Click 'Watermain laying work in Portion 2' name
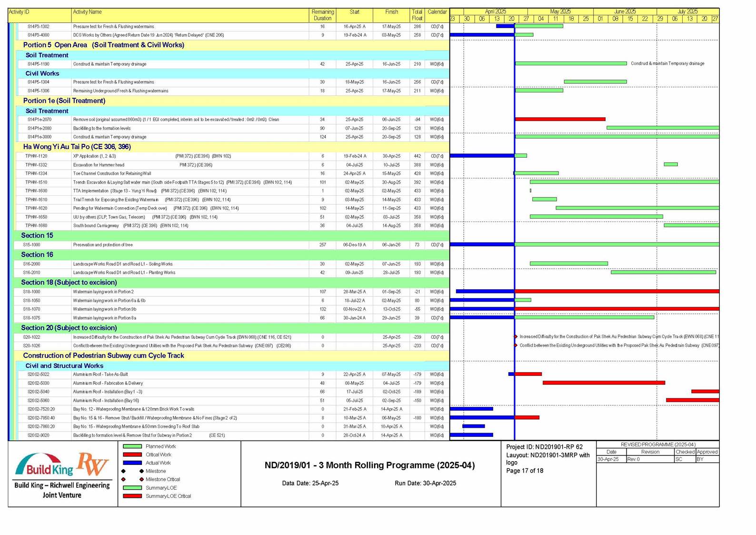Image resolution: width=756 pixels, height=535 pixels. coord(103,292)
